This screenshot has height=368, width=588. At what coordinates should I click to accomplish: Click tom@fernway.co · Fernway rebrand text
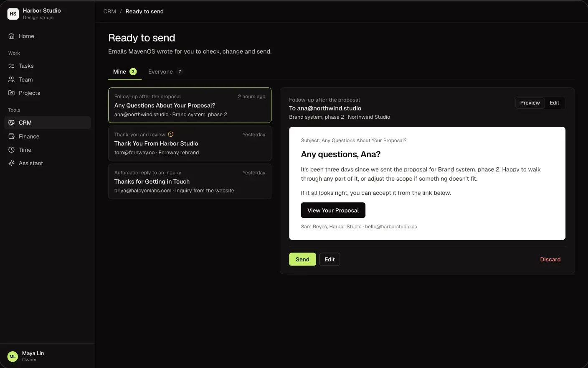pyautogui.click(x=157, y=153)
